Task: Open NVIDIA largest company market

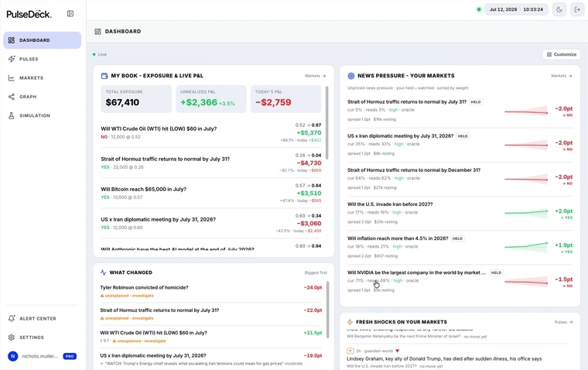Action: tap(460, 281)
